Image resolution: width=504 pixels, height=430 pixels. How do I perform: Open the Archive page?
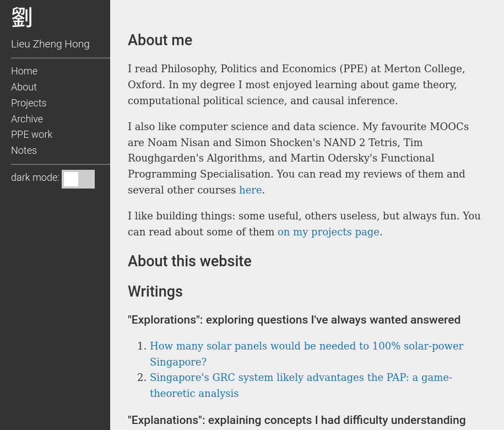click(27, 119)
